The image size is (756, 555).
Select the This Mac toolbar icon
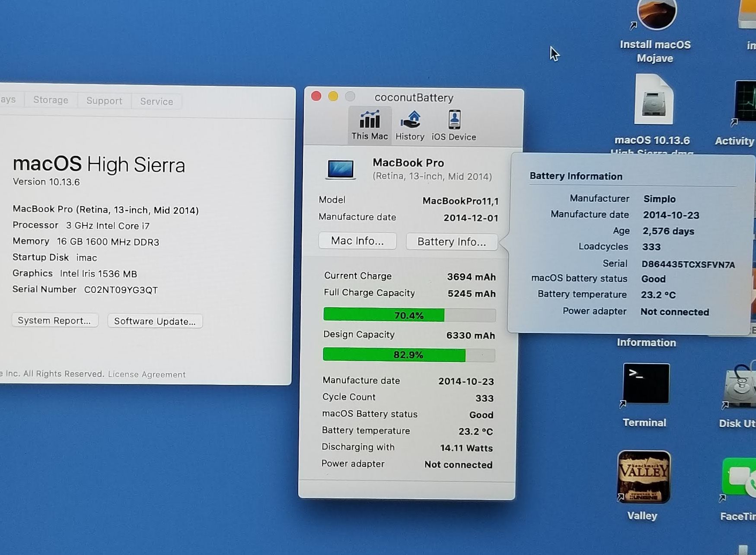(x=370, y=124)
